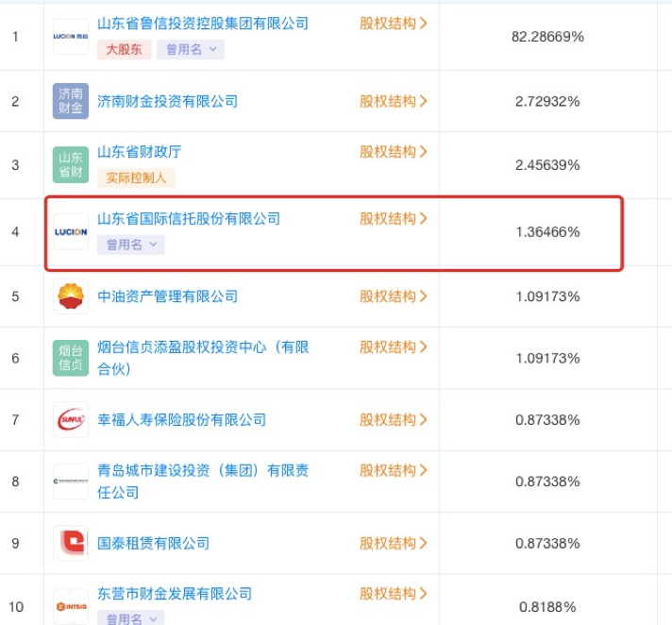The image size is (672, 625).
Task: Open the 山东省国际信托股份有限公司 company link
Action: point(189,219)
